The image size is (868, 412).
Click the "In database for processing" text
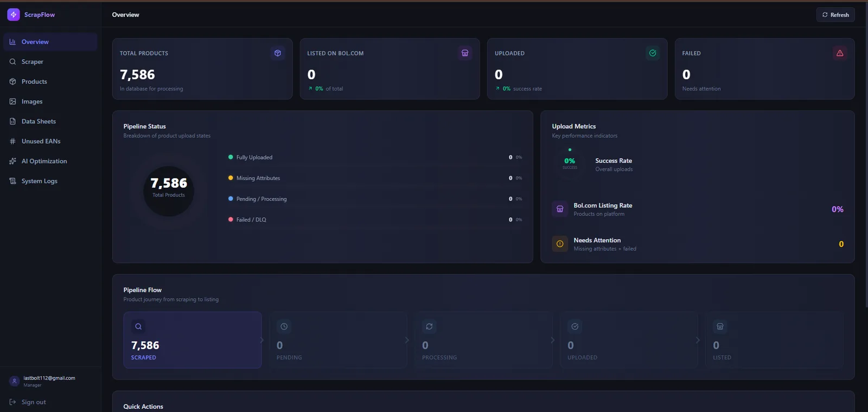(151, 89)
